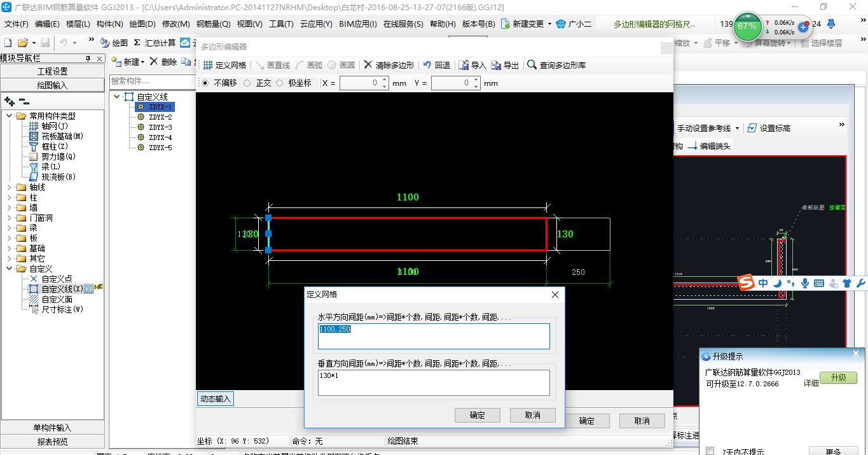Click the 广小二 assistant icon

[x=561, y=24]
